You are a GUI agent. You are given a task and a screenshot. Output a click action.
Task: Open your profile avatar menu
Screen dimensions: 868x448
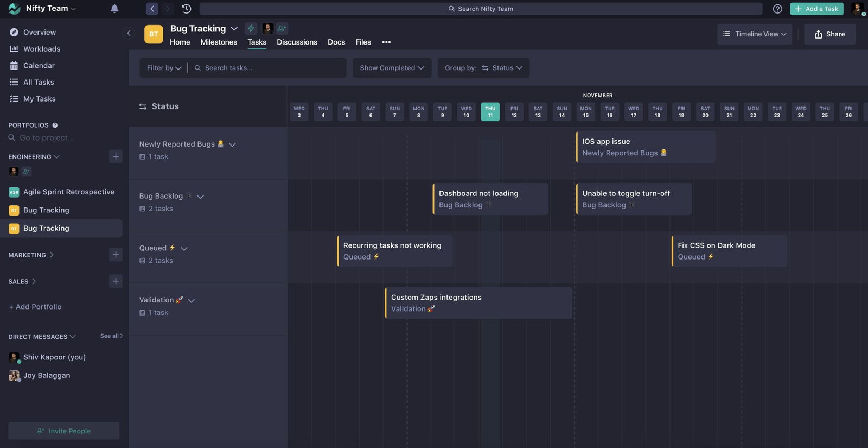(x=857, y=9)
